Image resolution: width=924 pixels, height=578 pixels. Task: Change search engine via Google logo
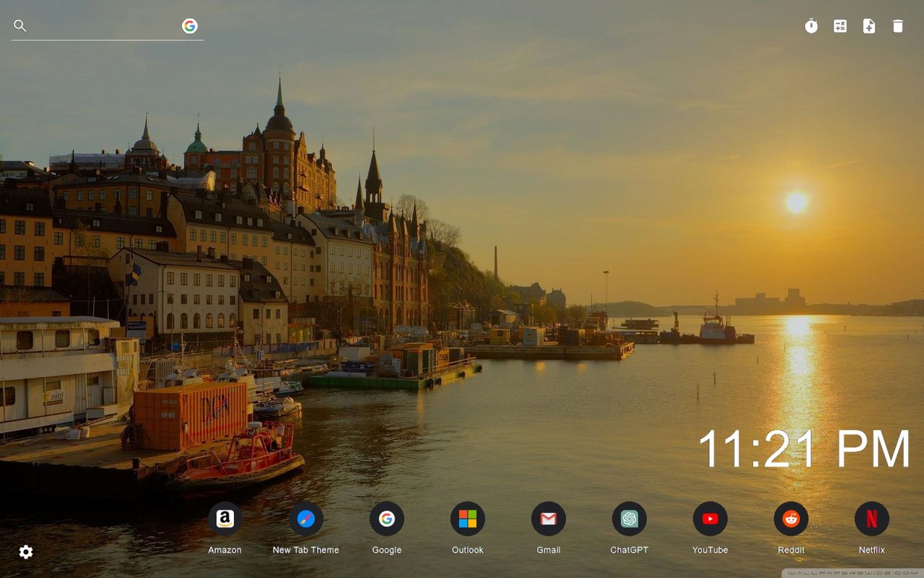190,26
